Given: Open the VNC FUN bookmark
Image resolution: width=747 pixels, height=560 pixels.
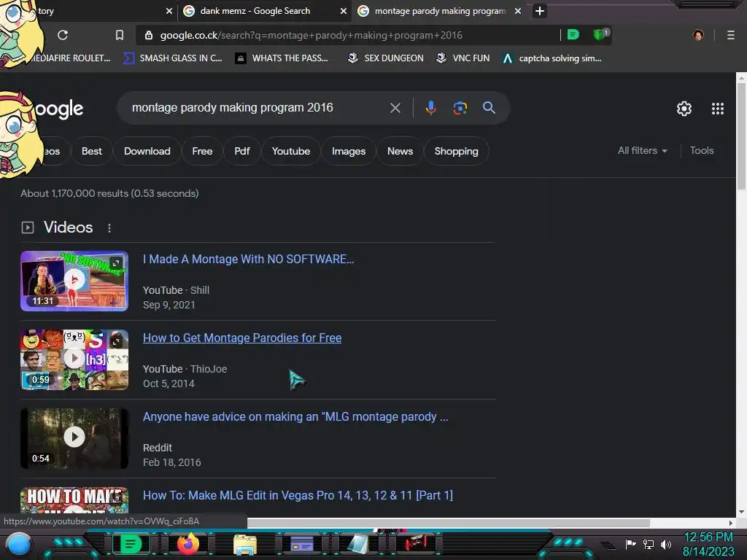Looking at the screenshot, I should pos(463,58).
